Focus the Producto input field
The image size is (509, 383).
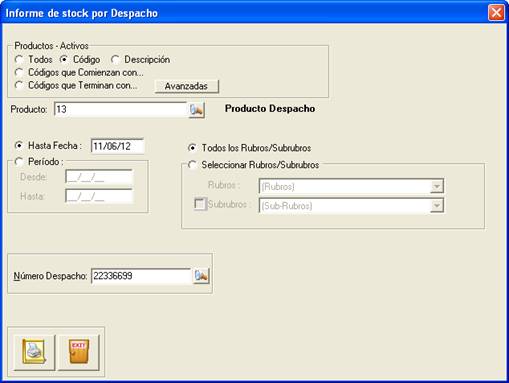point(120,109)
